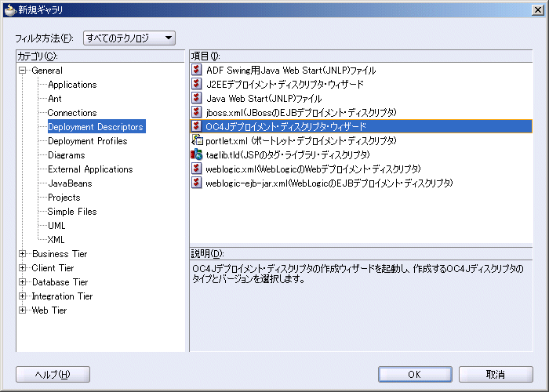Click icon beside weblogic-ejb-jar.xml item

[196, 183]
